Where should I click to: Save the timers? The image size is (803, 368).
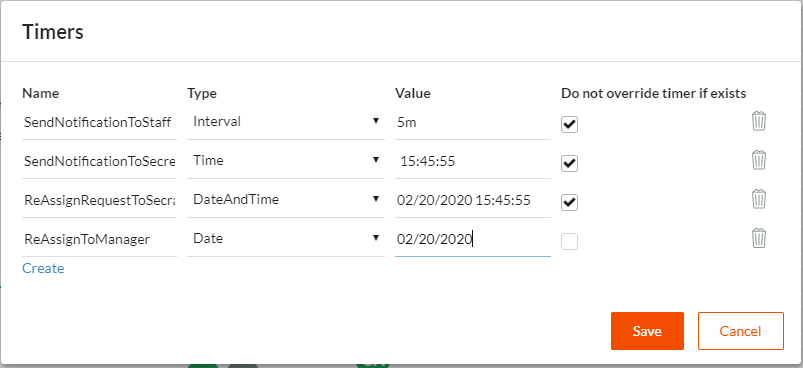point(647,331)
